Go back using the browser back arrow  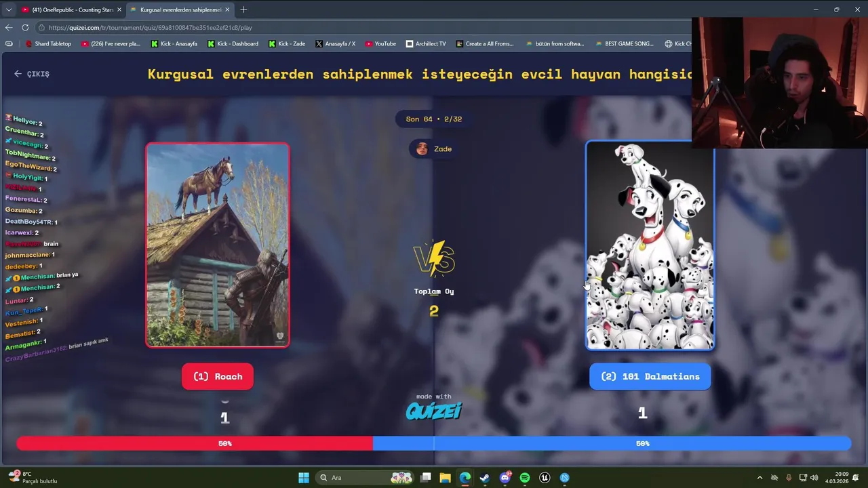tap(9, 28)
